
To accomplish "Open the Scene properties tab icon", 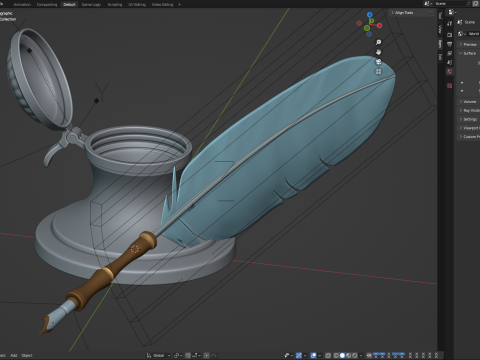I will (x=449, y=62).
